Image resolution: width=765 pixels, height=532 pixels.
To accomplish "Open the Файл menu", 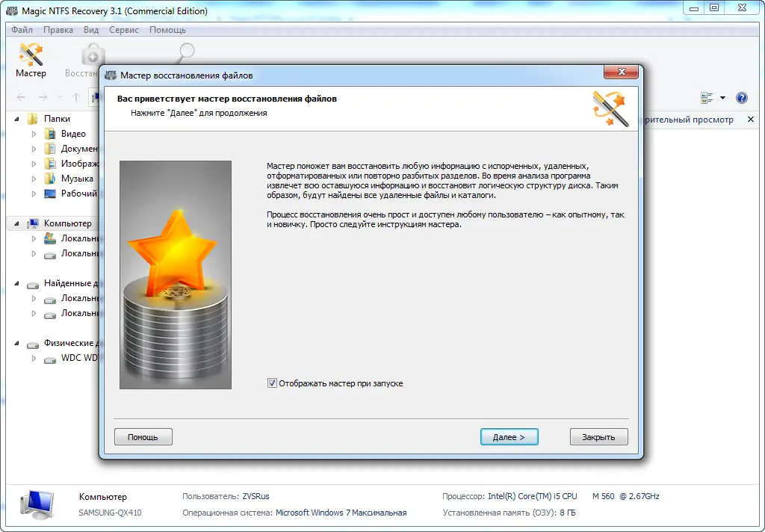I will (x=22, y=30).
